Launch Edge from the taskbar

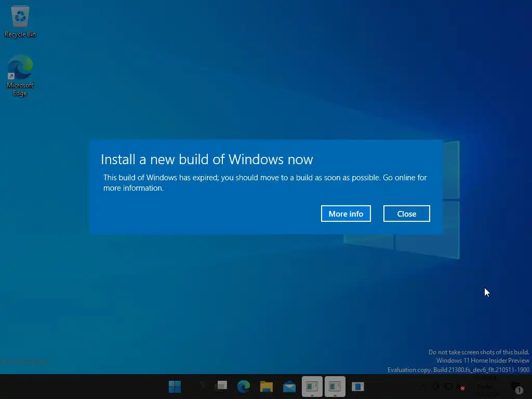point(244,387)
